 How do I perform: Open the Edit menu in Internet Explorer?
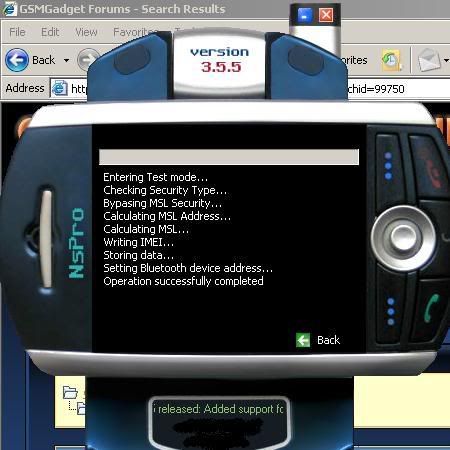(x=50, y=32)
